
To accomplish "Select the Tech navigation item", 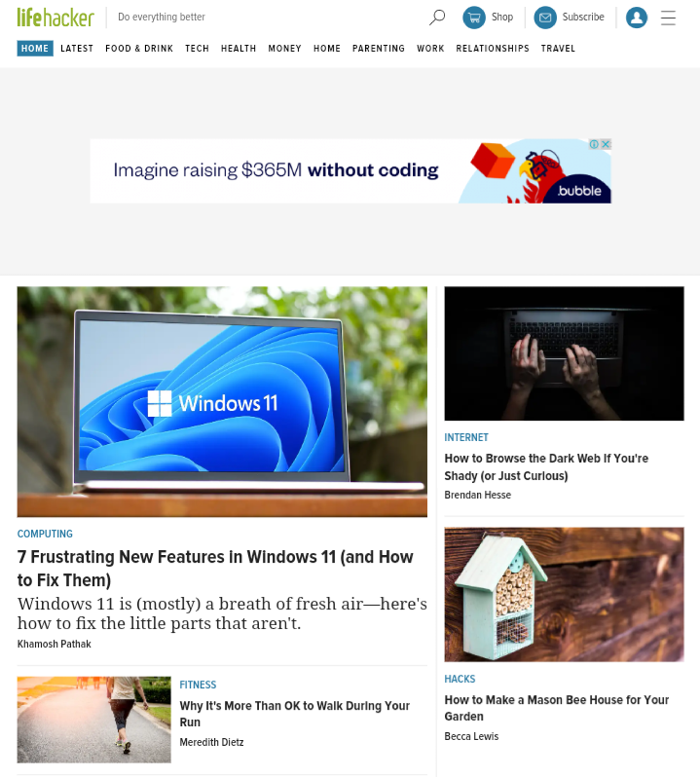I will click(x=198, y=49).
